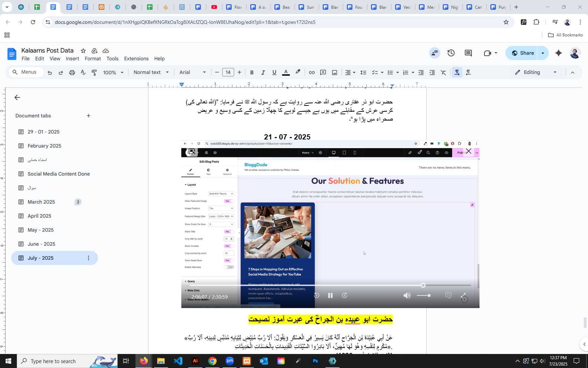Decrease font size with minus button

tap(217, 73)
